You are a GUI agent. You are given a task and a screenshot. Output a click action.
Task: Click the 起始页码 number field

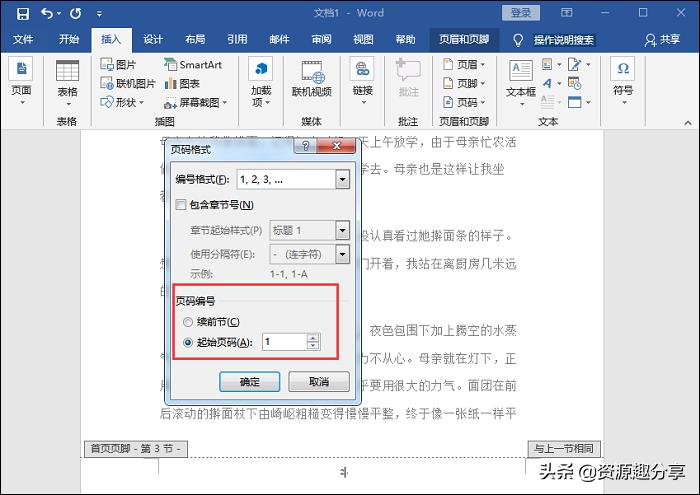tap(284, 342)
